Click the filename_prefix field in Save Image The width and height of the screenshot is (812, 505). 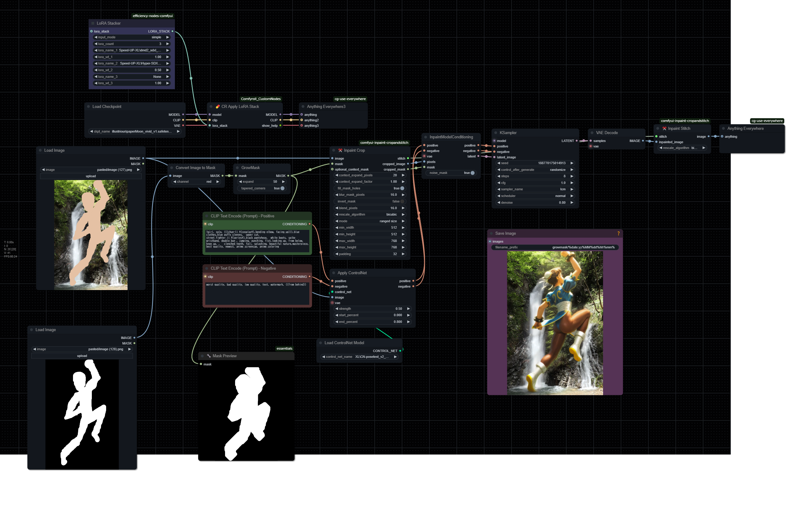point(554,247)
